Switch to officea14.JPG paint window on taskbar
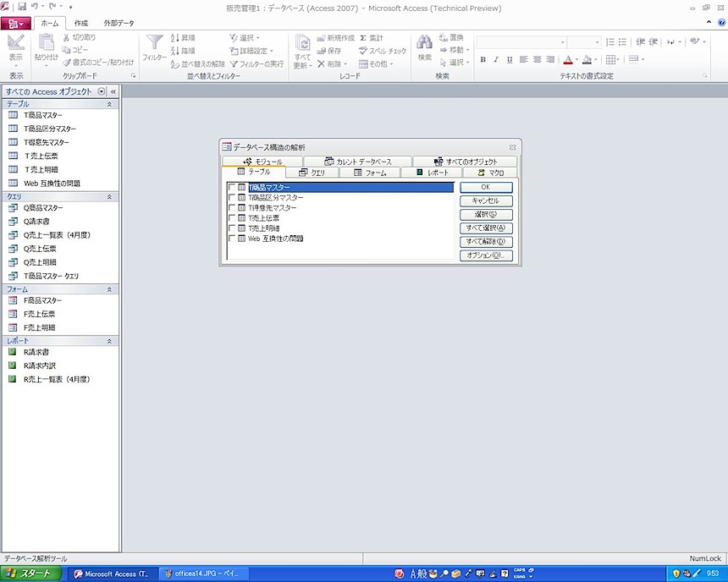Screen dimensions: 728x582 pyautogui.click(x=203, y=574)
